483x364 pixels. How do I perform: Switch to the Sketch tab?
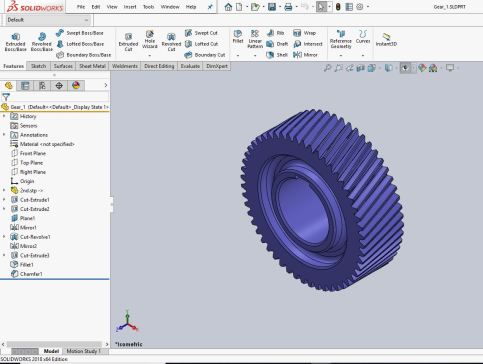pyautogui.click(x=38, y=66)
